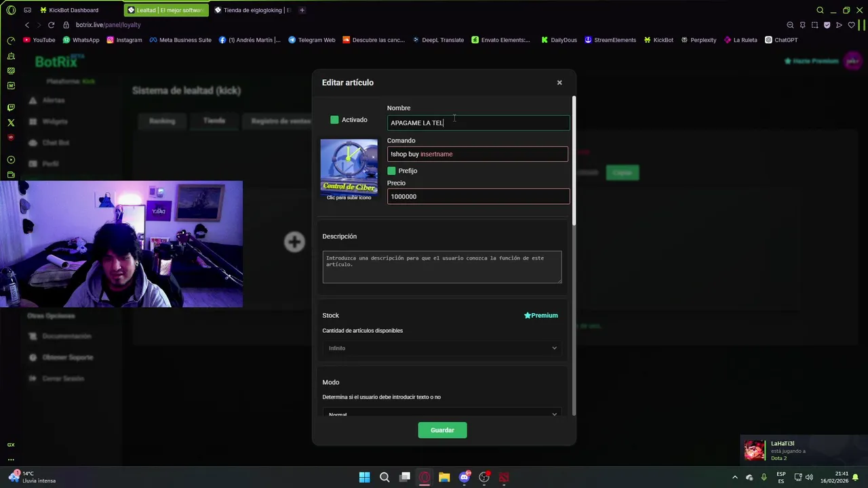Open Windows taskbar search

tap(384, 477)
